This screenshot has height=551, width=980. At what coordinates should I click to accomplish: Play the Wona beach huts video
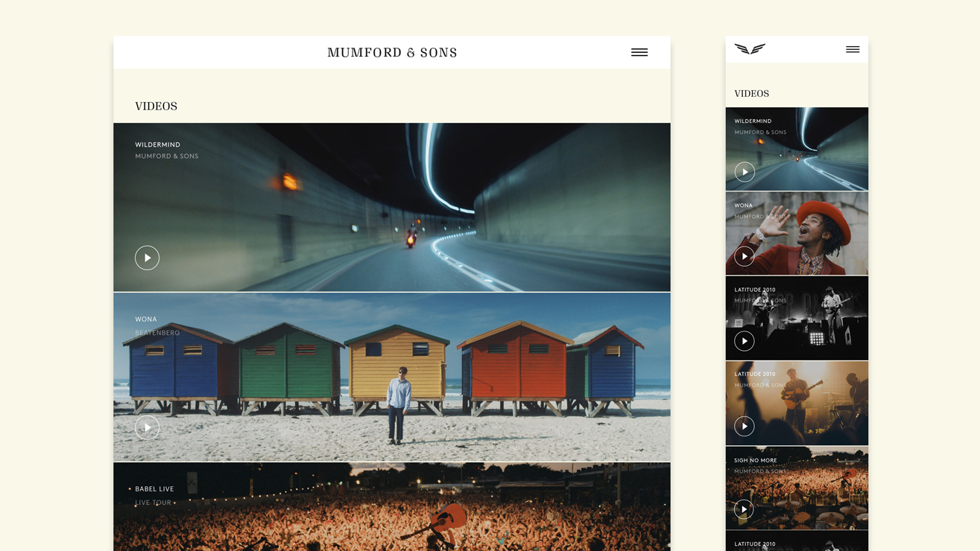147,427
